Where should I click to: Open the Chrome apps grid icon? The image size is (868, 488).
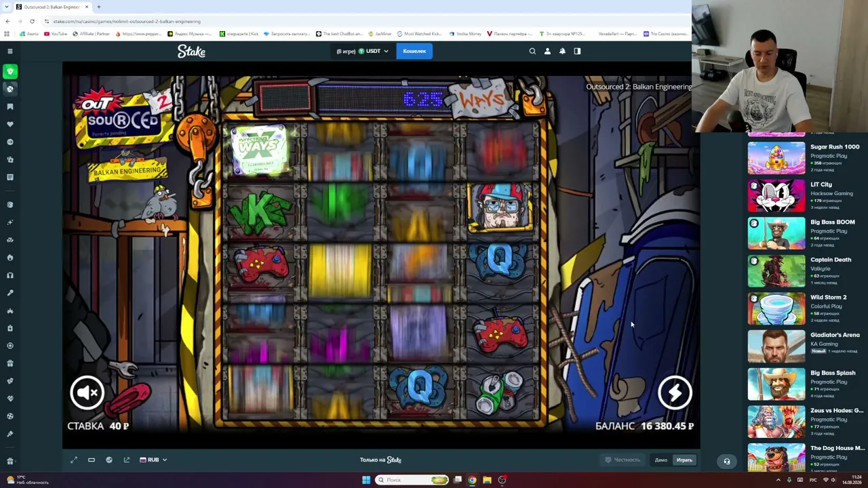tap(7, 34)
